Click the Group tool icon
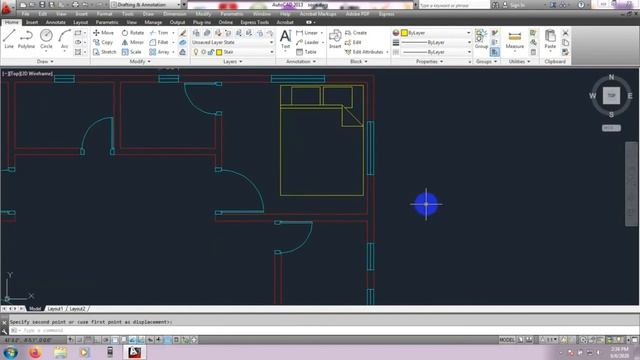Viewport: 640px width, 360px height. [x=481, y=39]
